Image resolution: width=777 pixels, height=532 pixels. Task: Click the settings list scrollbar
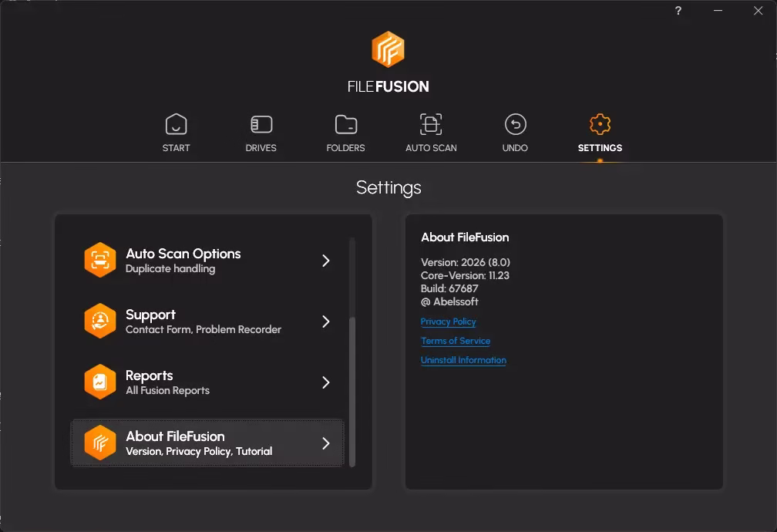tap(352, 391)
